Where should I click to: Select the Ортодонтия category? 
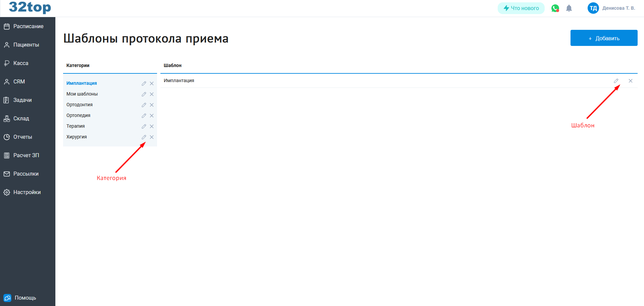[x=79, y=105]
